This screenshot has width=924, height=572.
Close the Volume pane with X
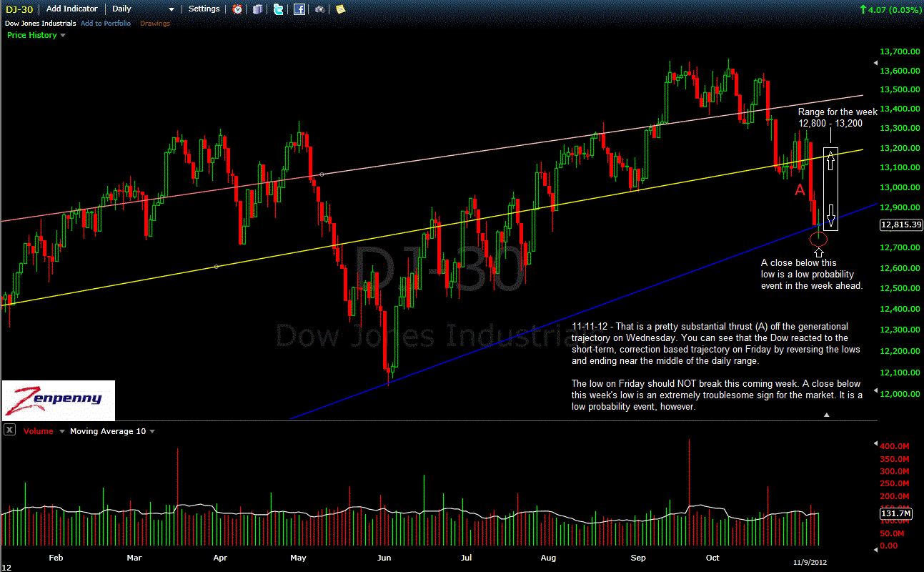pyautogui.click(x=9, y=430)
